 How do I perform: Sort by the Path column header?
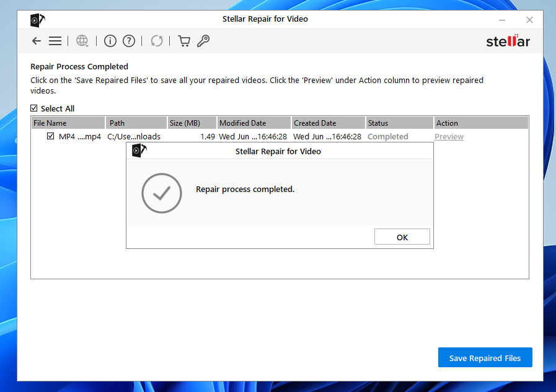[x=136, y=123]
